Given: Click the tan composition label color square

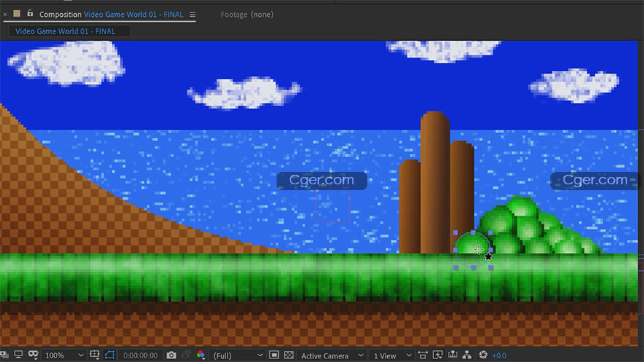Looking at the screenshot, I should pyautogui.click(x=17, y=14).
